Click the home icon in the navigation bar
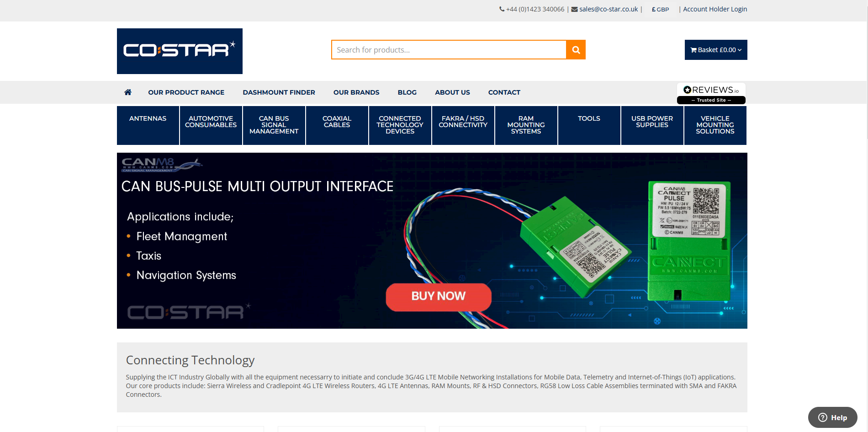The height and width of the screenshot is (432, 868). point(127,92)
